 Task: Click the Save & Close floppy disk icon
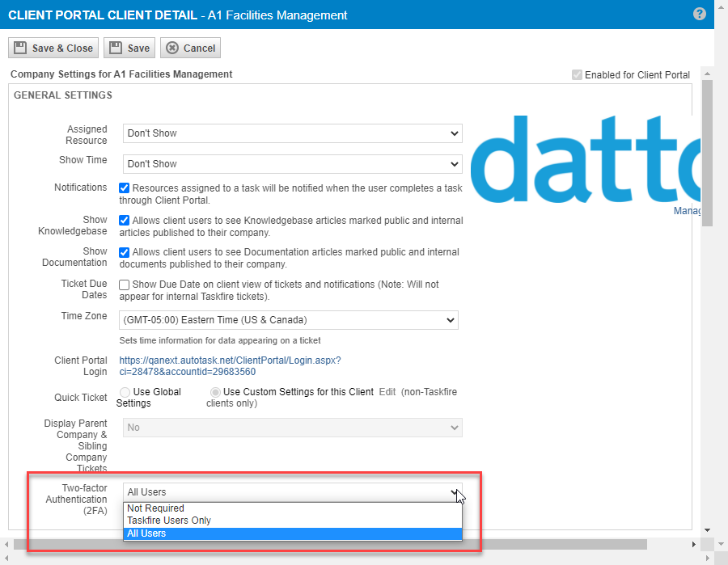[20, 48]
